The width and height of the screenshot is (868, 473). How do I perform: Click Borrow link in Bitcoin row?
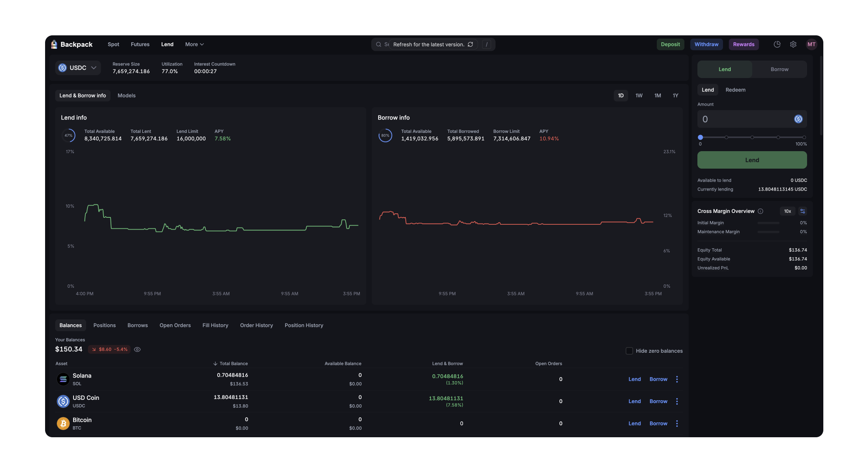(658, 423)
